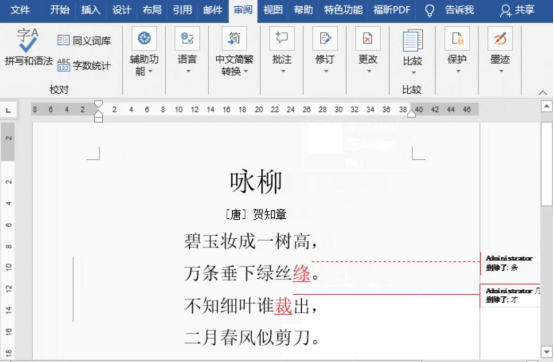Image resolution: width=554 pixels, height=362 pixels.
Task: Click the left indent square ruler marker
Action: tap(99, 120)
